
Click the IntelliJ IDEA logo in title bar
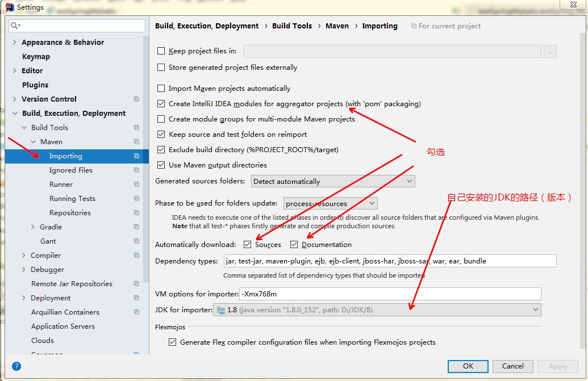tap(10, 7)
